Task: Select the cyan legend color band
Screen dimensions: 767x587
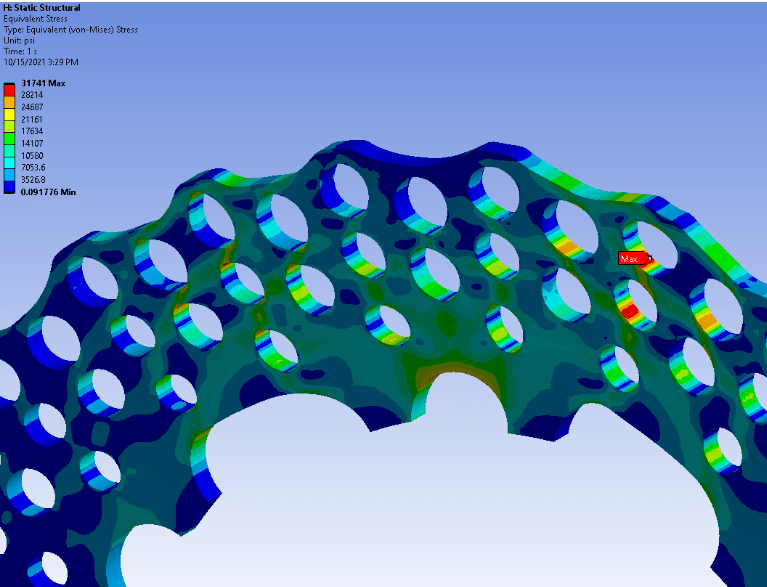Action: (9, 161)
